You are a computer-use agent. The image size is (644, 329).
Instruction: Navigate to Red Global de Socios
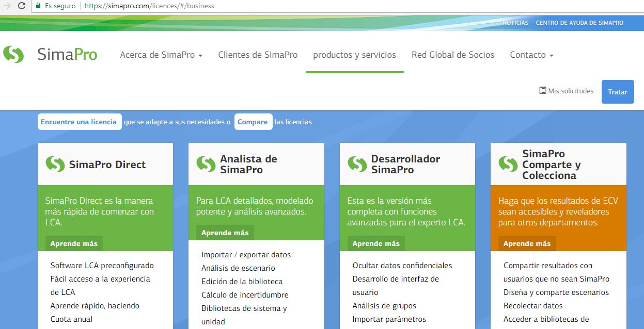click(x=453, y=55)
